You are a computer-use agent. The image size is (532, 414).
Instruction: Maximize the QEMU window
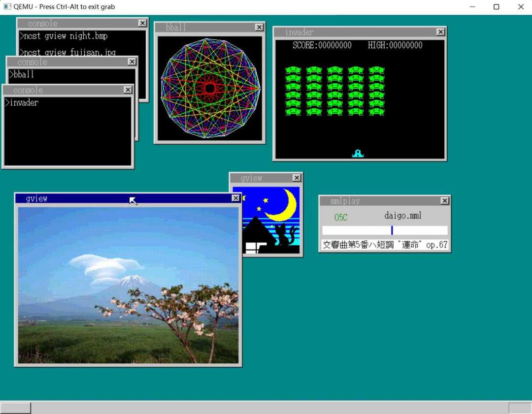click(x=496, y=7)
